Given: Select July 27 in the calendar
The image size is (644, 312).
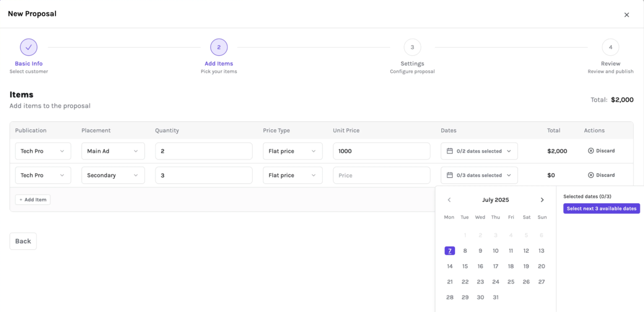Looking at the screenshot, I should [541, 282].
